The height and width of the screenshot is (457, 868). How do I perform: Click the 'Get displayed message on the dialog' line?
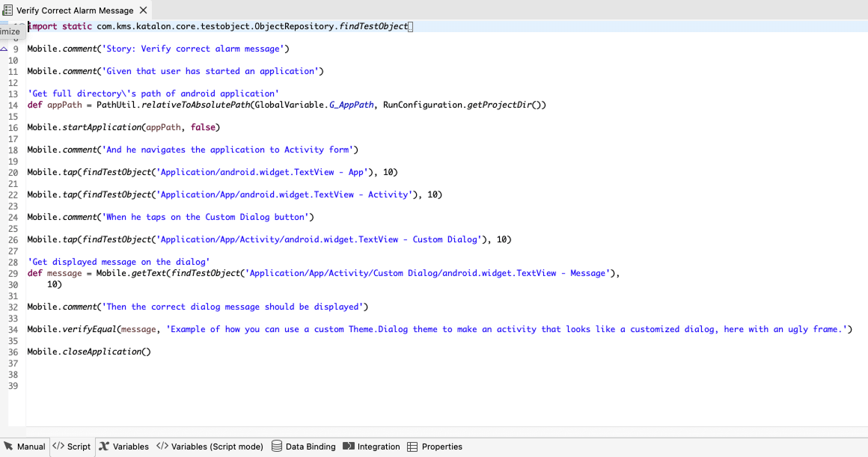coord(118,262)
